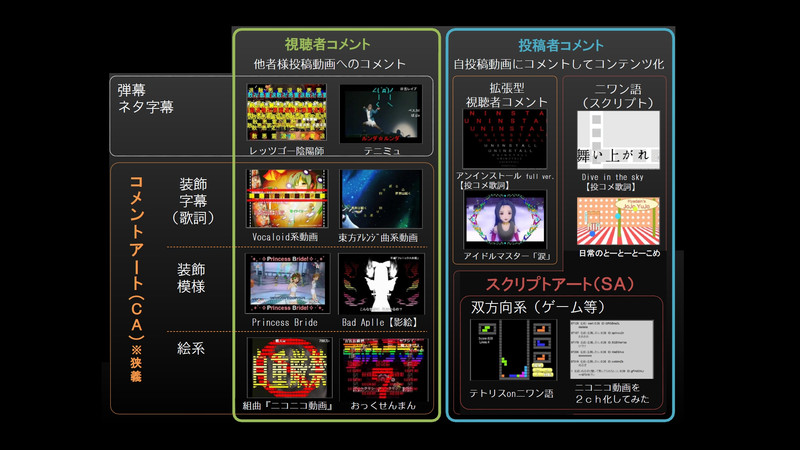Open the Dive in the sky thumbnail
The width and height of the screenshot is (800, 450).
[618, 140]
